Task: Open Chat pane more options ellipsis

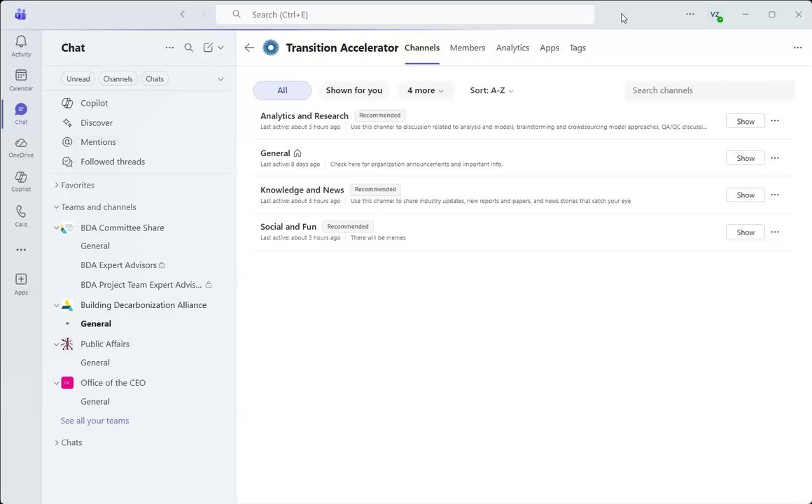Action: point(169,48)
